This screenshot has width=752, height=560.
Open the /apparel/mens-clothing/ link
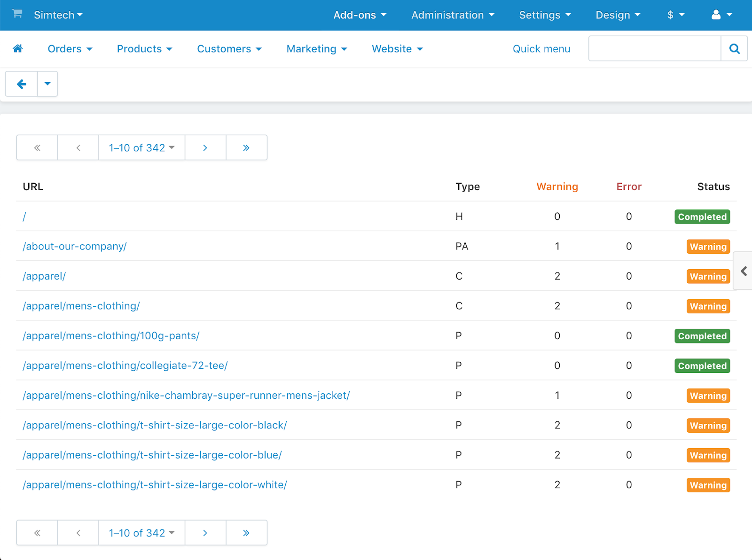(81, 306)
